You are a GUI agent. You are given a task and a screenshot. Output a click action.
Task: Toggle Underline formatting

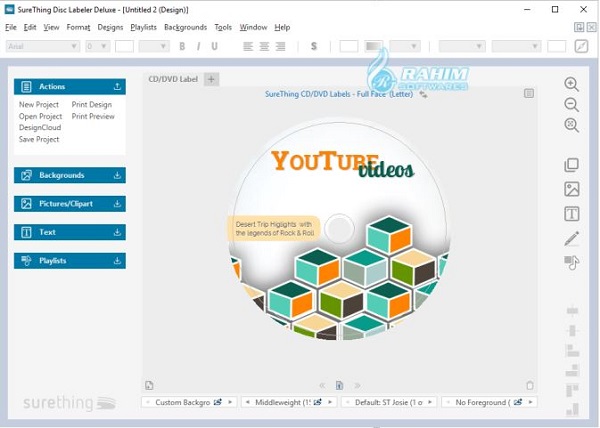214,46
